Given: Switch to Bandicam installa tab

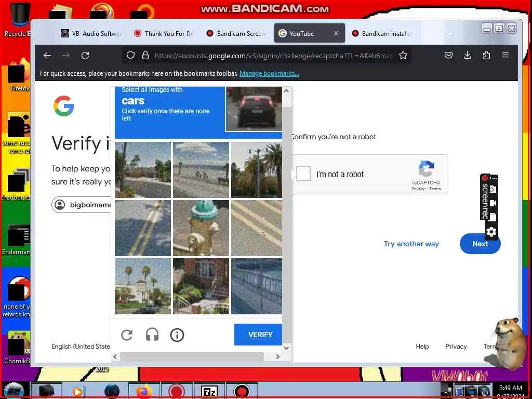Looking at the screenshot, I should [x=382, y=34].
